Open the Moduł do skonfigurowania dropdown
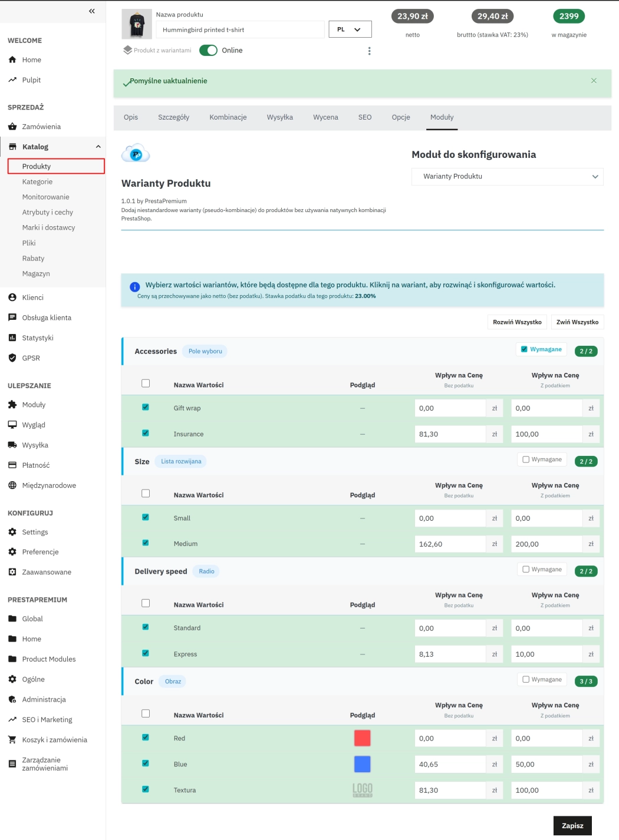Screen dimensions: 619x840 507,176
